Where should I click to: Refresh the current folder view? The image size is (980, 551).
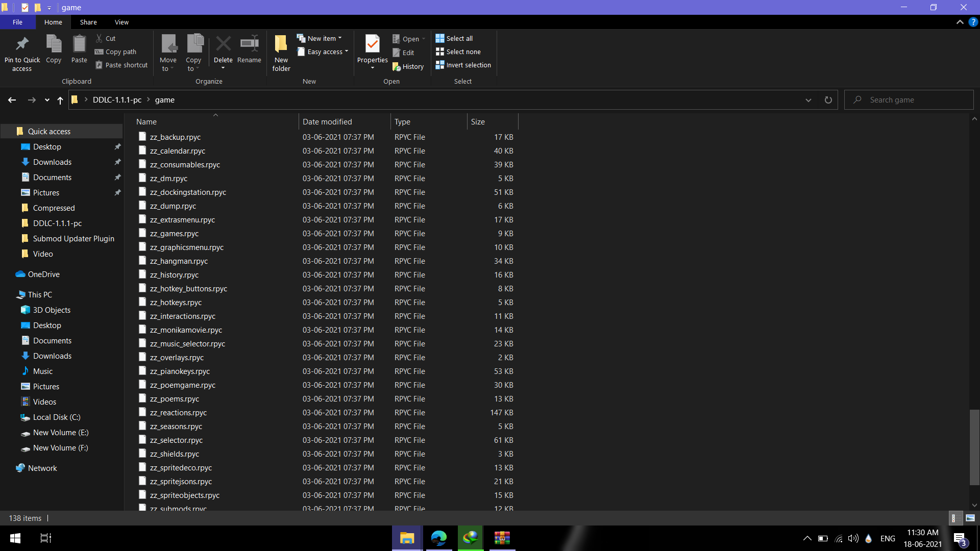[x=828, y=100]
